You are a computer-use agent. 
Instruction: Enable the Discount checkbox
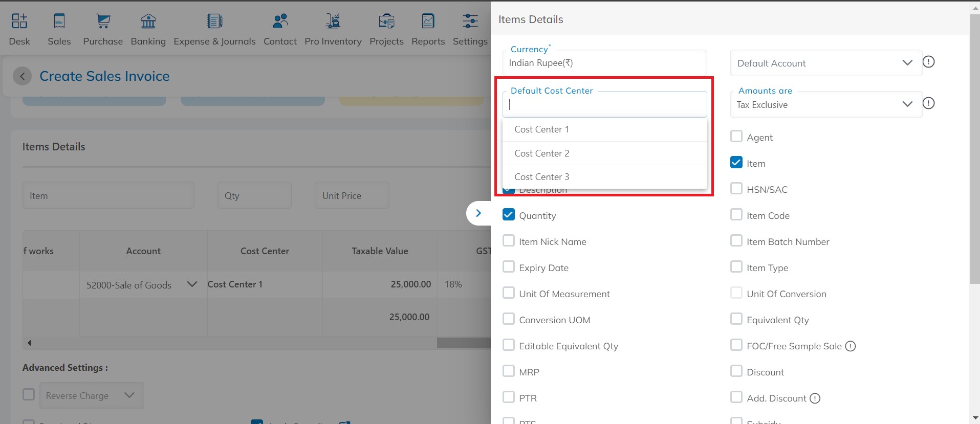pos(736,371)
